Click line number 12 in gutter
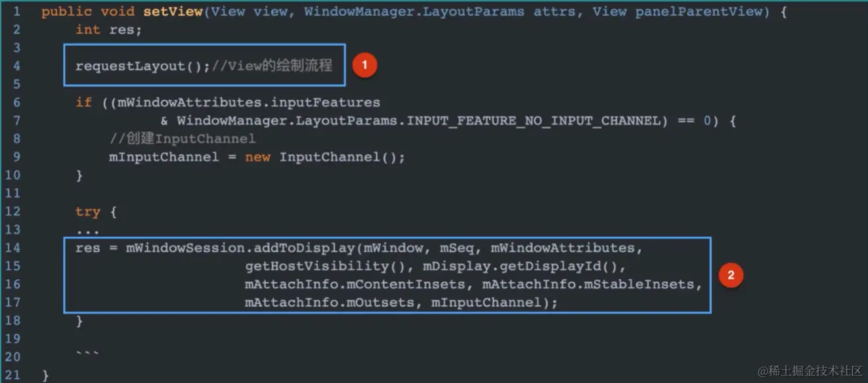The height and width of the screenshot is (383, 868). pyautogui.click(x=12, y=212)
